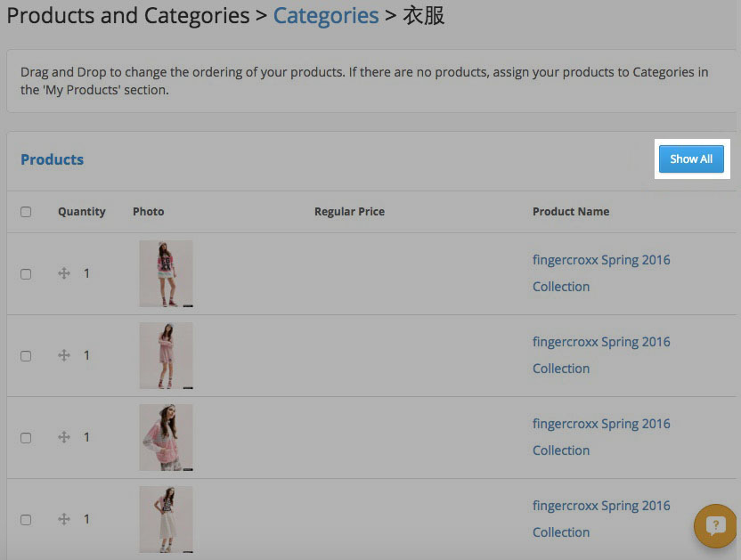Check the fourth product row checkbox
This screenshot has height=560, width=741.
point(26,520)
